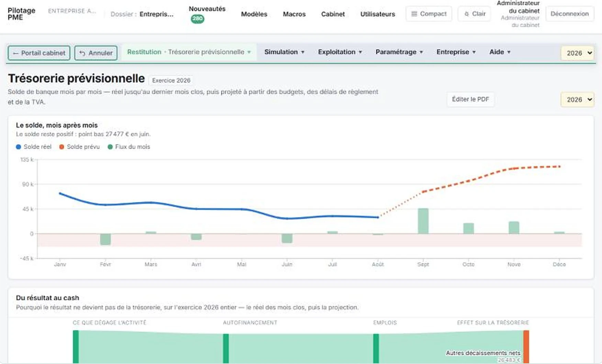
Task: Toggle the Solde prévu legend dot
Action: pos(62,147)
